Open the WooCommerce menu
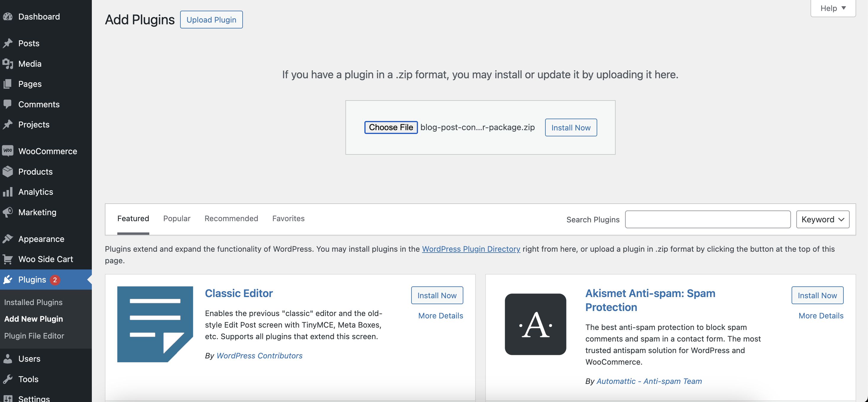The width and height of the screenshot is (868, 402). pos(46,151)
